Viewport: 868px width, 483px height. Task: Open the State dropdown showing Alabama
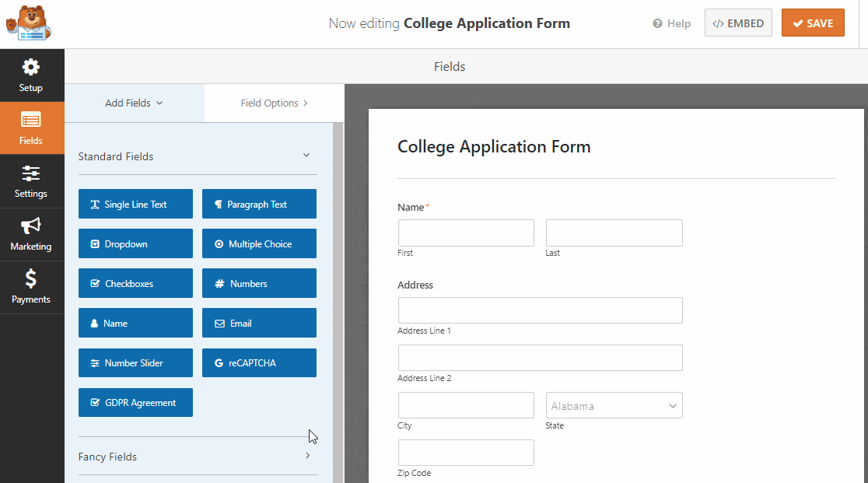tap(614, 405)
